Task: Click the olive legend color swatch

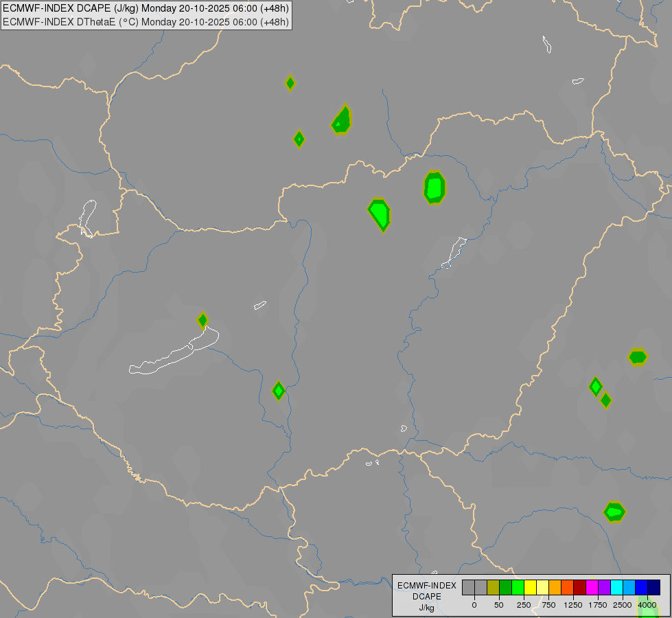Action: (493, 588)
